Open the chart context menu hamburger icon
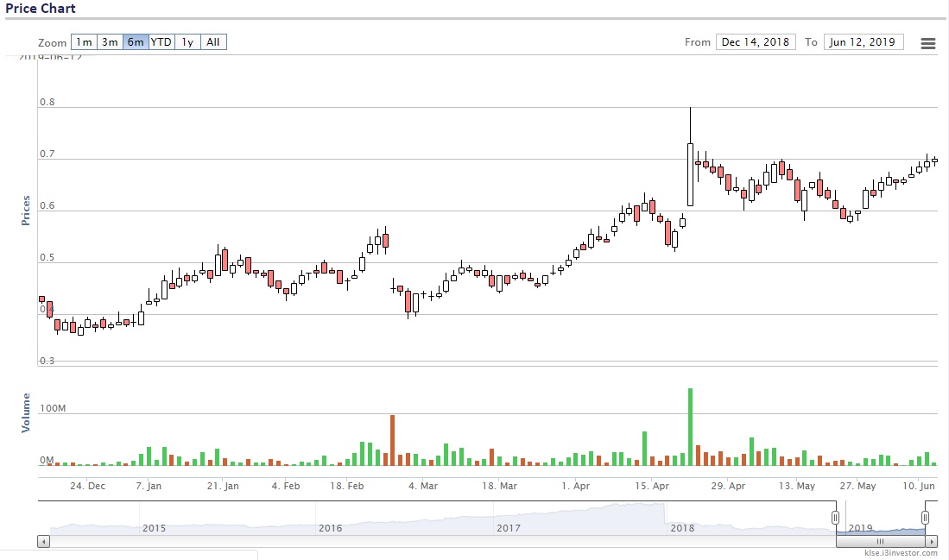 coord(928,43)
